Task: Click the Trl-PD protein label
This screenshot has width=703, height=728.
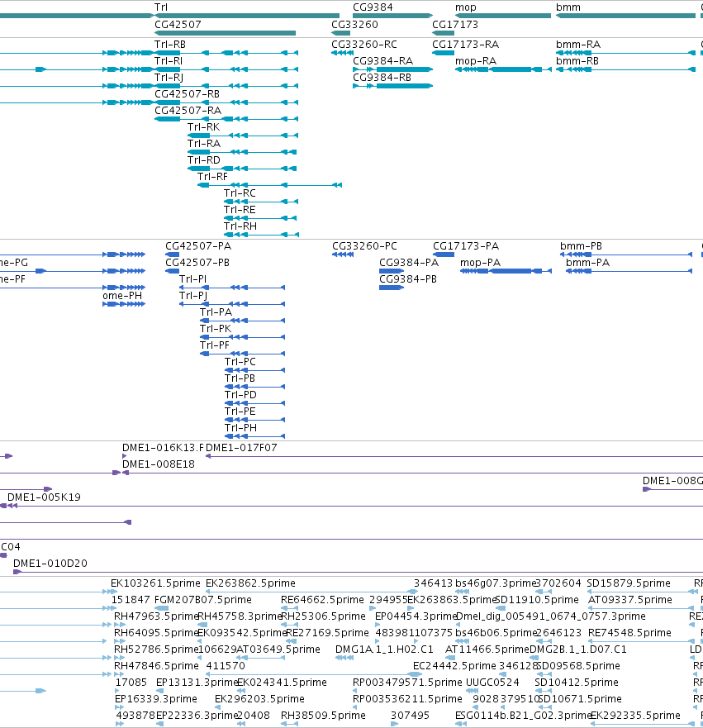Action: point(240,395)
